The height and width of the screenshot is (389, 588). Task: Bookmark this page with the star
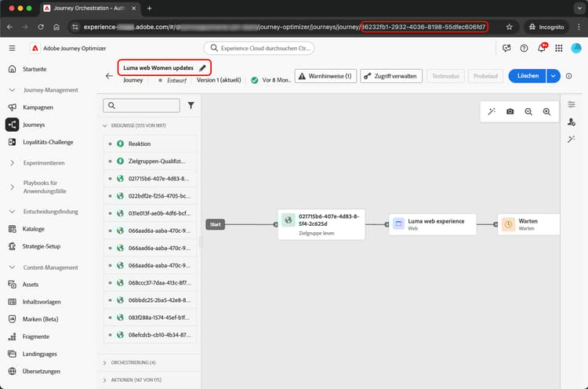pyautogui.click(x=509, y=27)
